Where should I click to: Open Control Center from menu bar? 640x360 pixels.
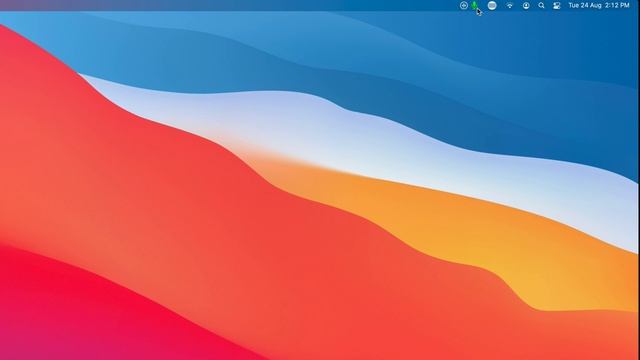click(557, 6)
